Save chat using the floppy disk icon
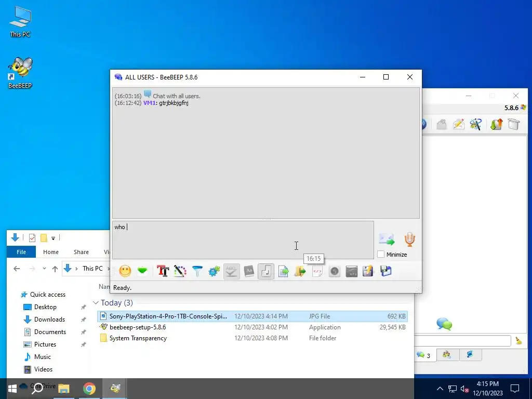This screenshot has height=399, width=532. tap(386, 271)
